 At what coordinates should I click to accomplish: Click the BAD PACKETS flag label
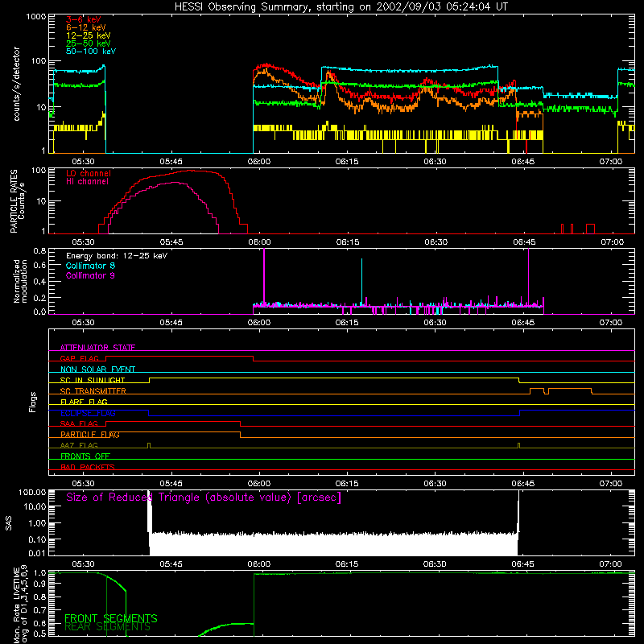[x=88, y=467]
